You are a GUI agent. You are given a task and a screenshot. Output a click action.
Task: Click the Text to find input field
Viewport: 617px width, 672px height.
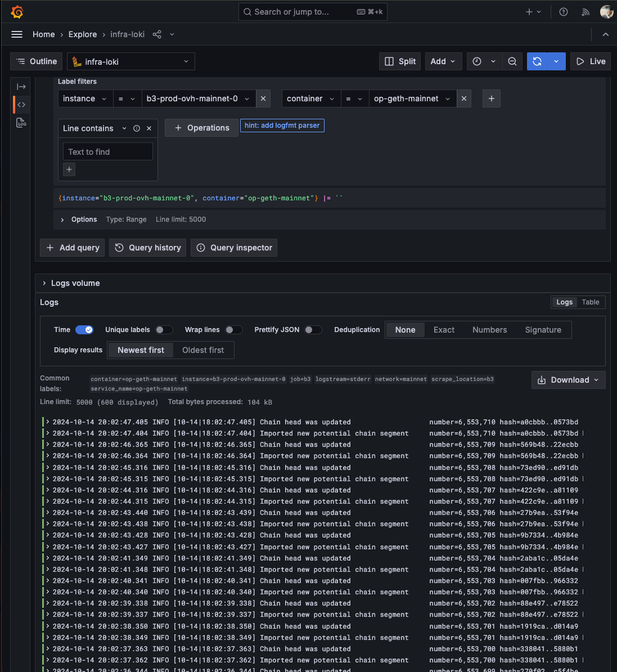click(107, 152)
